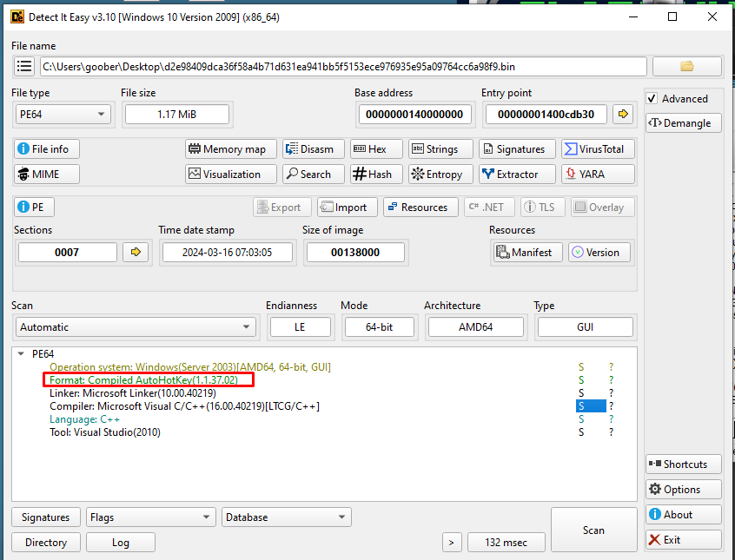This screenshot has height=560, width=735.
Task: Run YARA scan tool
Action: [598, 175]
